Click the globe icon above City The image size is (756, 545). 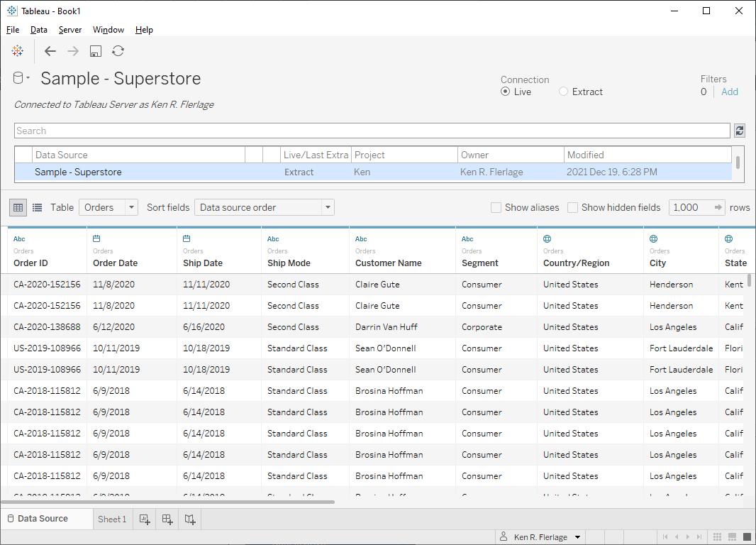click(x=653, y=238)
